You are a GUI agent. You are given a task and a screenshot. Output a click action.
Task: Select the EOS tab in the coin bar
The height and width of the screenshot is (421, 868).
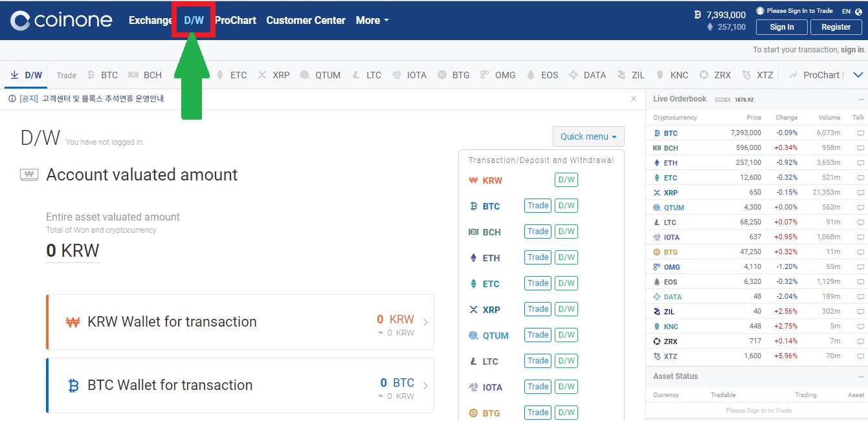[x=542, y=75]
